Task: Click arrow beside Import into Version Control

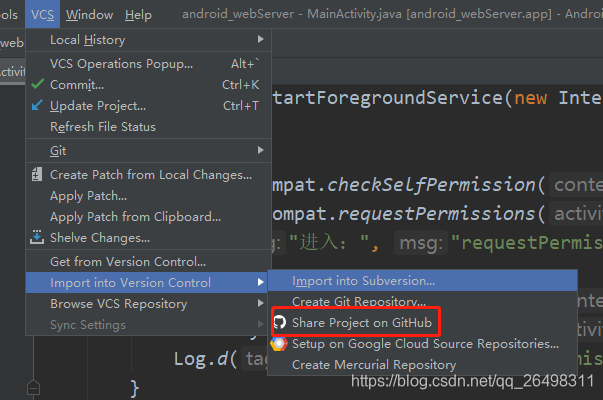Action: tap(261, 282)
